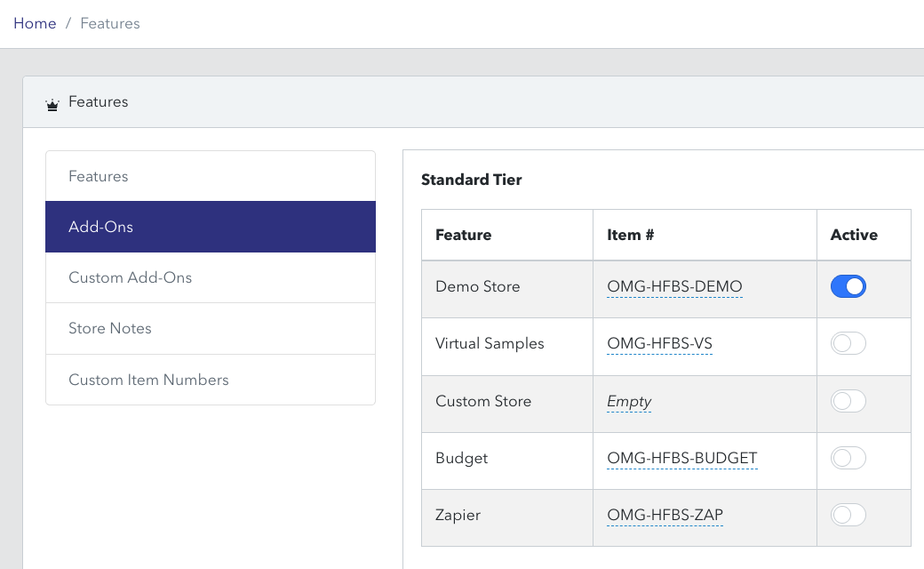Image resolution: width=924 pixels, height=569 pixels.
Task: Navigate to Custom Item Numbers
Action: tap(211, 380)
